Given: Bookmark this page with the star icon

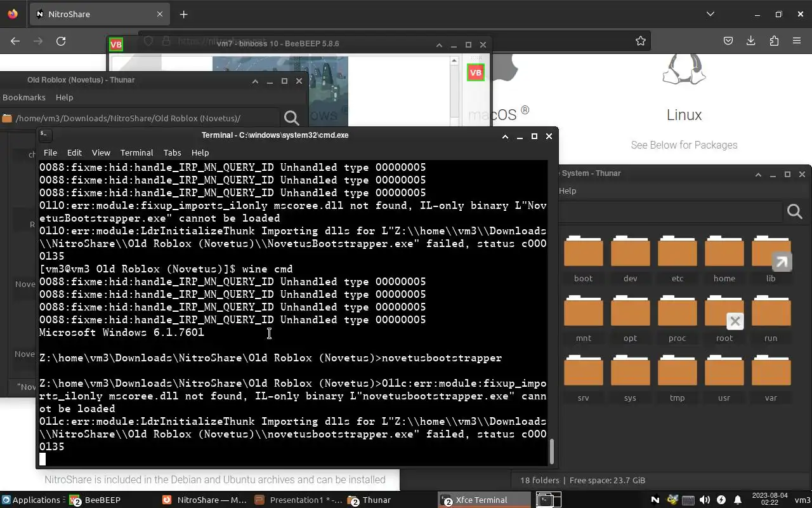Looking at the screenshot, I should pos(641,41).
